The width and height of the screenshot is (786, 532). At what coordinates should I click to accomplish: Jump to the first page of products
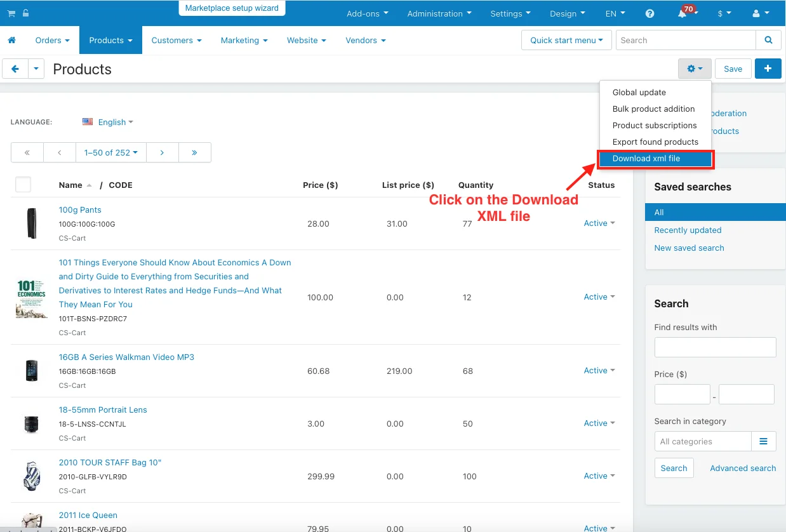tap(27, 152)
